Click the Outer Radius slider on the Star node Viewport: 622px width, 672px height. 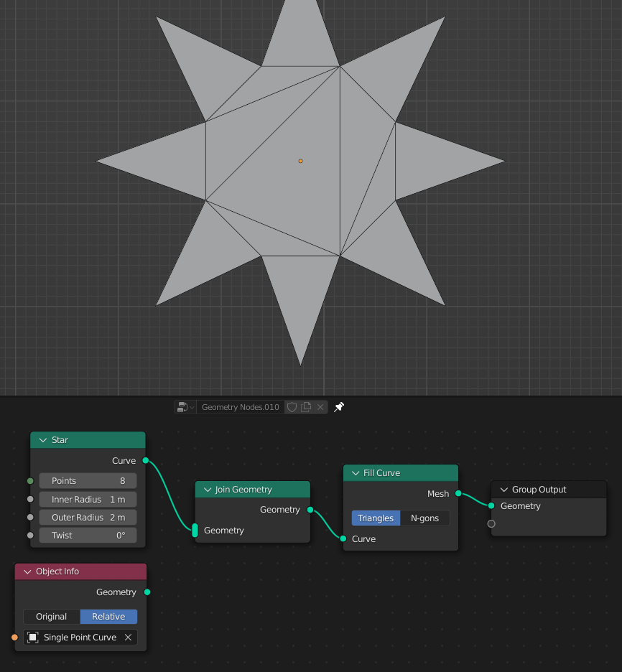[88, 517]
